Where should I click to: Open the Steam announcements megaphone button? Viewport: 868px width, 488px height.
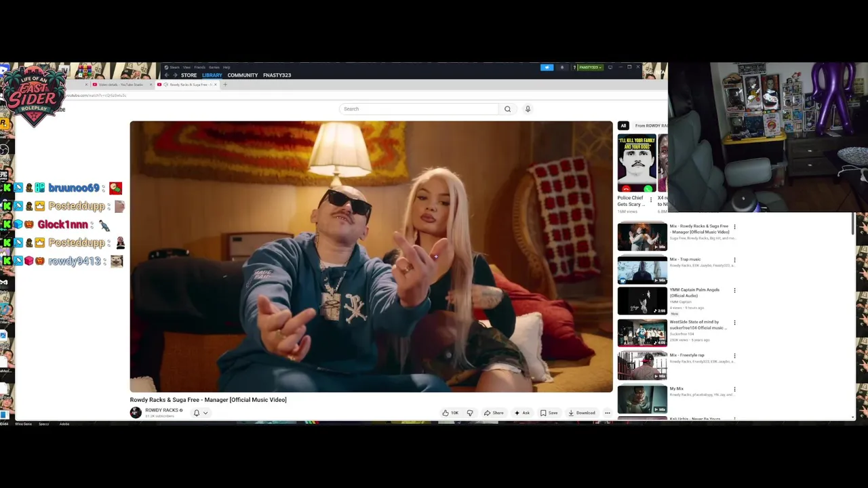547,67
